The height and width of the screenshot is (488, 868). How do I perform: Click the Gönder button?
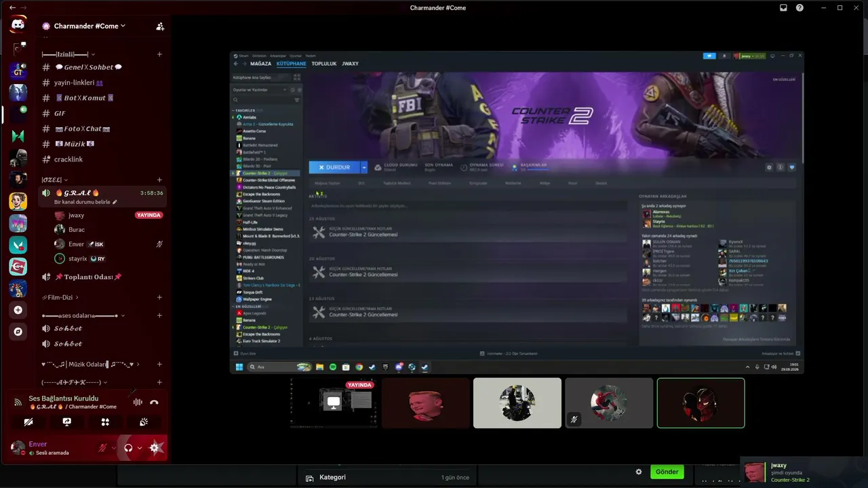pos(667,472)
